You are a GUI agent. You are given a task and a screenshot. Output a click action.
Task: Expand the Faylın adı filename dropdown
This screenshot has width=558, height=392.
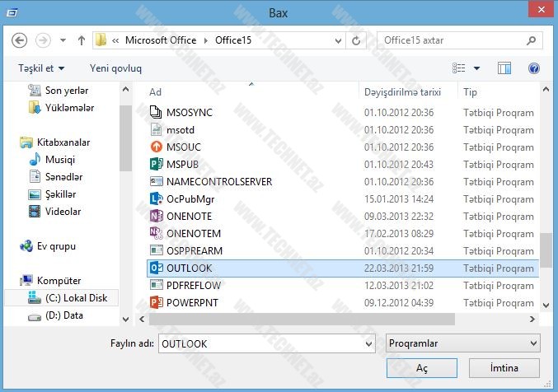[x=368, y=342]
